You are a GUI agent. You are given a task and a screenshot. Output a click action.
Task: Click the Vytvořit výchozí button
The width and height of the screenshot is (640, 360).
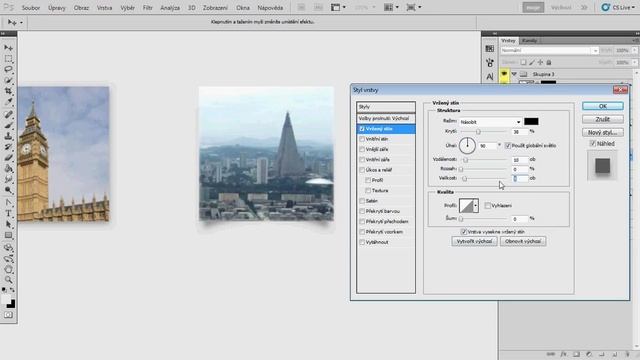(474, 241)
